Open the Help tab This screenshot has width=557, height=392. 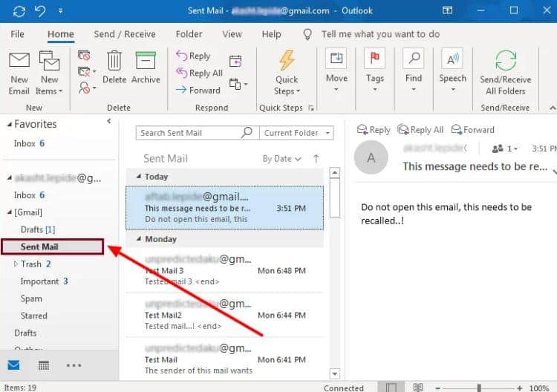pos(271,34)
